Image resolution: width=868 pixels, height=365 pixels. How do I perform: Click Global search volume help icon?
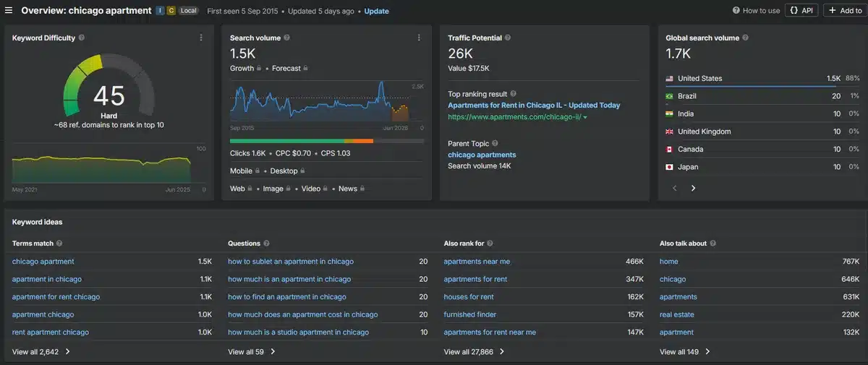[745, 38]
